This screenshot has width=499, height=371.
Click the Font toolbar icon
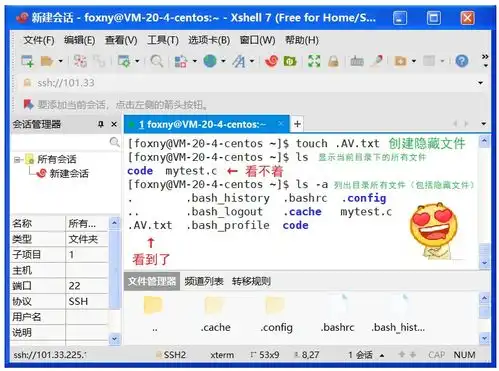click(x=239, y=61)
